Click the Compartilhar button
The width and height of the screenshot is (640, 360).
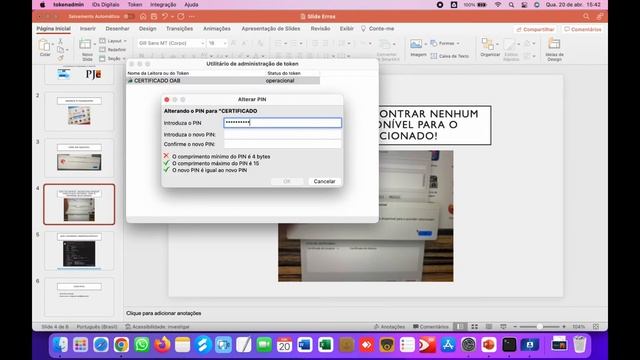coord(535,29)
